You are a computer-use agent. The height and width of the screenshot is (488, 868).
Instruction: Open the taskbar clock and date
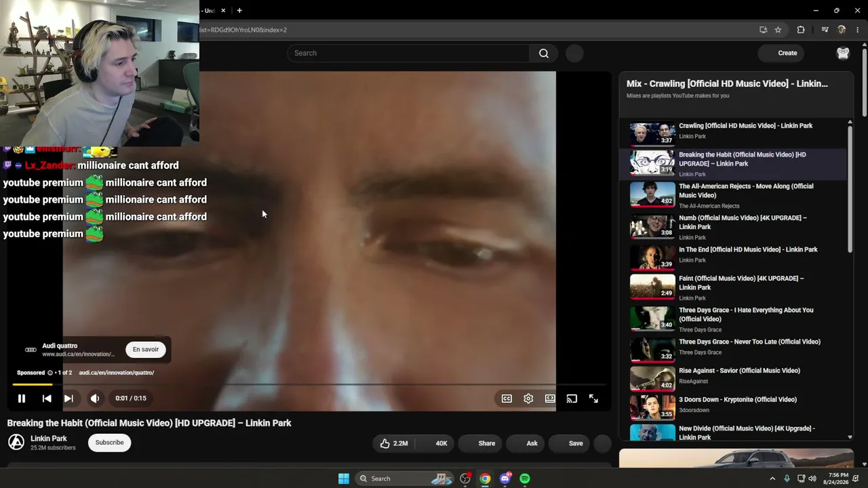tap(835, 479)
